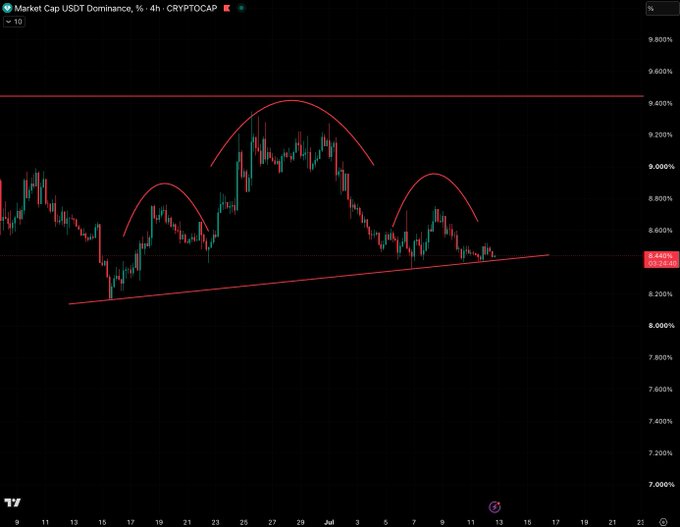Viewport: 680px width, 527px height.
Task: Click the Jul date label on time axis
Action: [x=329, y=522]
